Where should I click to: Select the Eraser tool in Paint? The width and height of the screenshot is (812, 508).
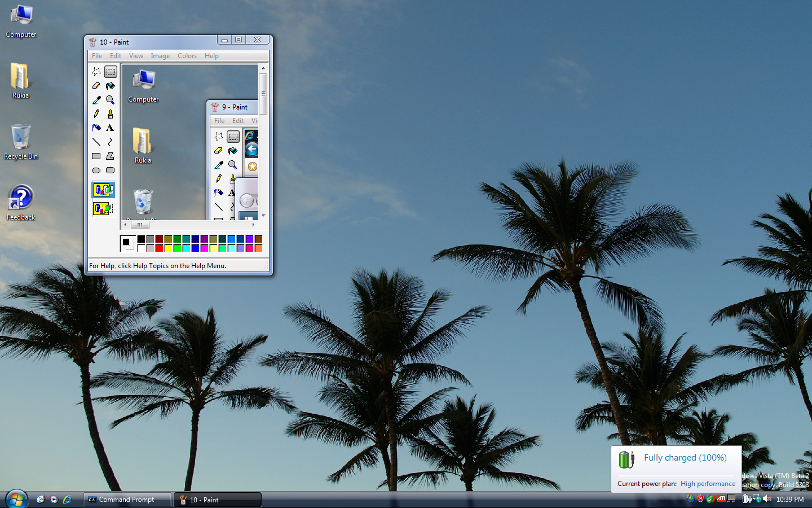96,86
